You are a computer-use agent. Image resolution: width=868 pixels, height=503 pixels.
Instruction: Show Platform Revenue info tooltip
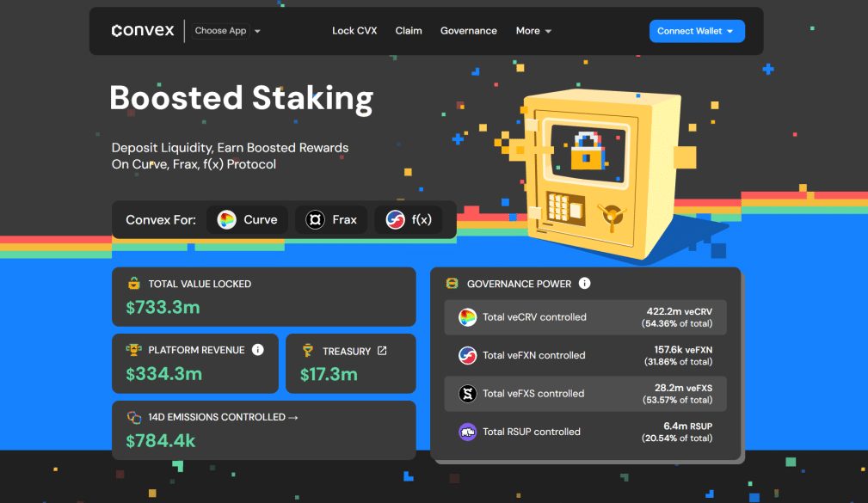(258, 350)
